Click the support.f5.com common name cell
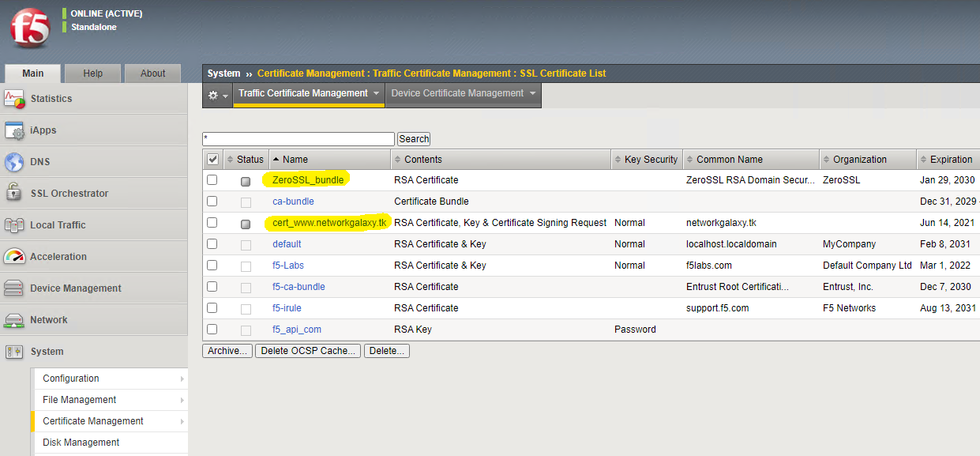Screen dimensions: 980x456 click(717, 308)
